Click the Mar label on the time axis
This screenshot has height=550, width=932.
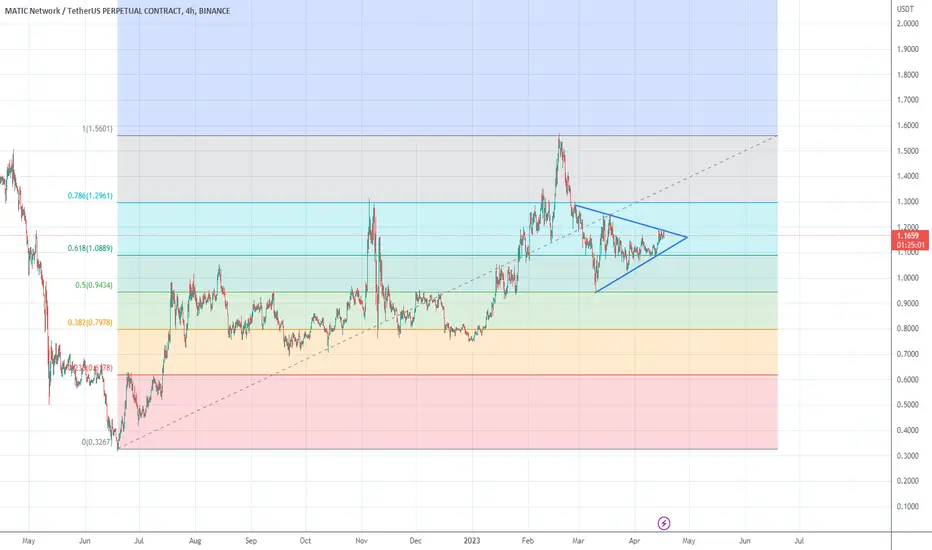coord(578,541)
